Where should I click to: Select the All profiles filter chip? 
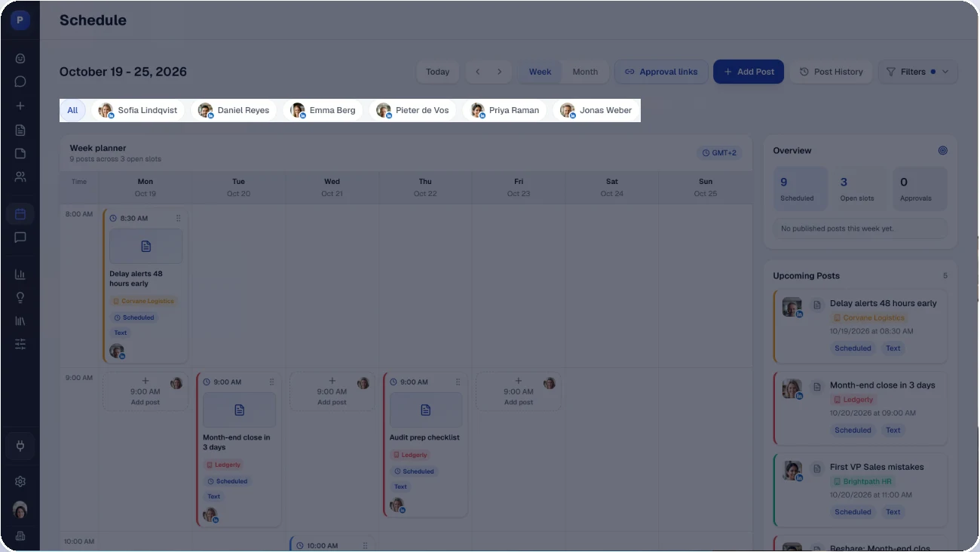tap(72, 110)
